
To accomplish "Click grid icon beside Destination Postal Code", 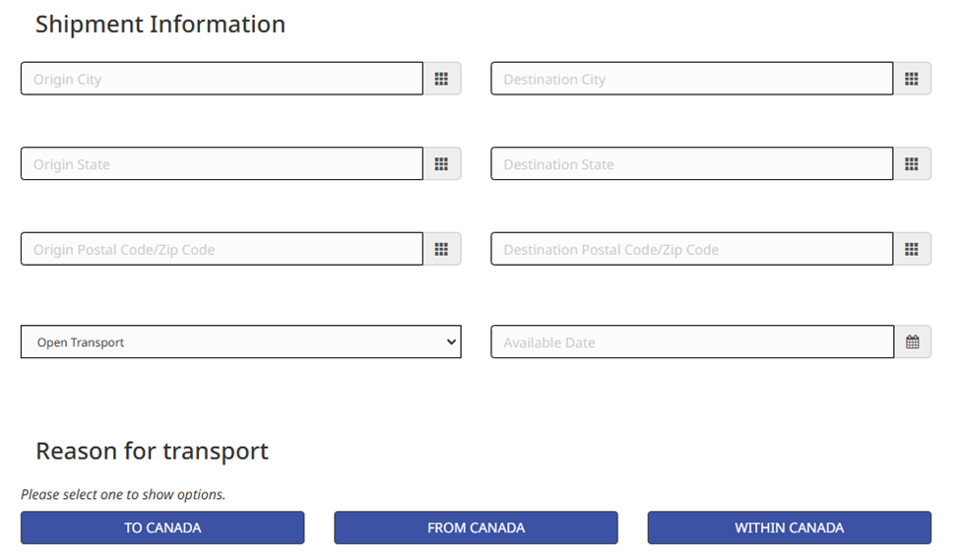I will click(912, 249).
